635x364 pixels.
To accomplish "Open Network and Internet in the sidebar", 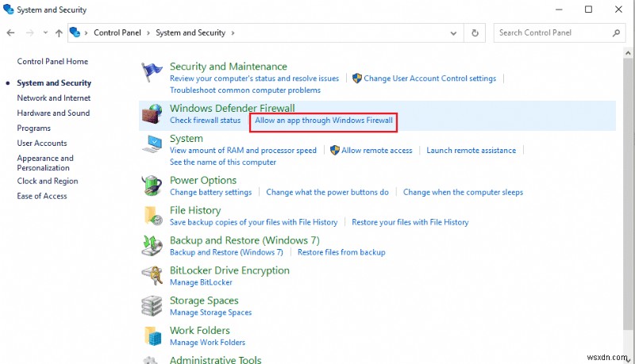I will 54,98.
